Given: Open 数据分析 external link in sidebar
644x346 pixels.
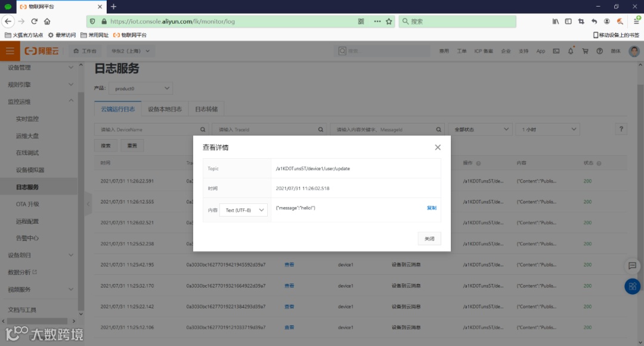Looking at the screenshot, I should [x=22, y=272].
